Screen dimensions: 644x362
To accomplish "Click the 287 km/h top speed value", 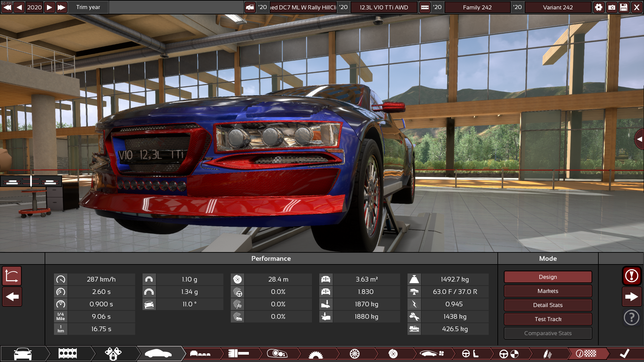I will point(101,279).
